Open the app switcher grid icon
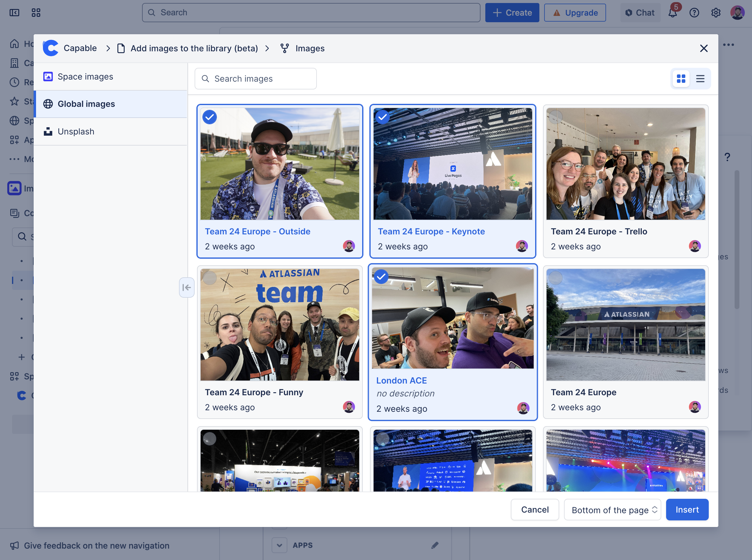The height and width of the screenshot is (560, 752). (x=36, y=13)
